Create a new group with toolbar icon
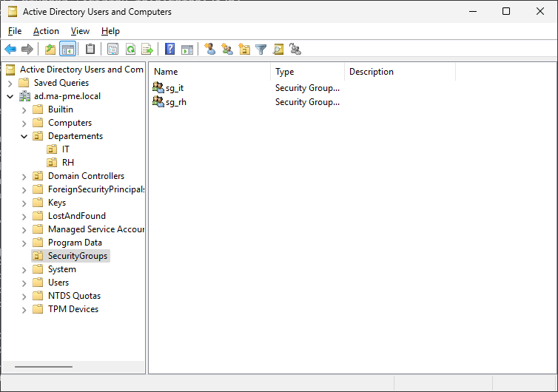This screenshot has height=392, width=558. pyautogui.click(x=227, y=49)
